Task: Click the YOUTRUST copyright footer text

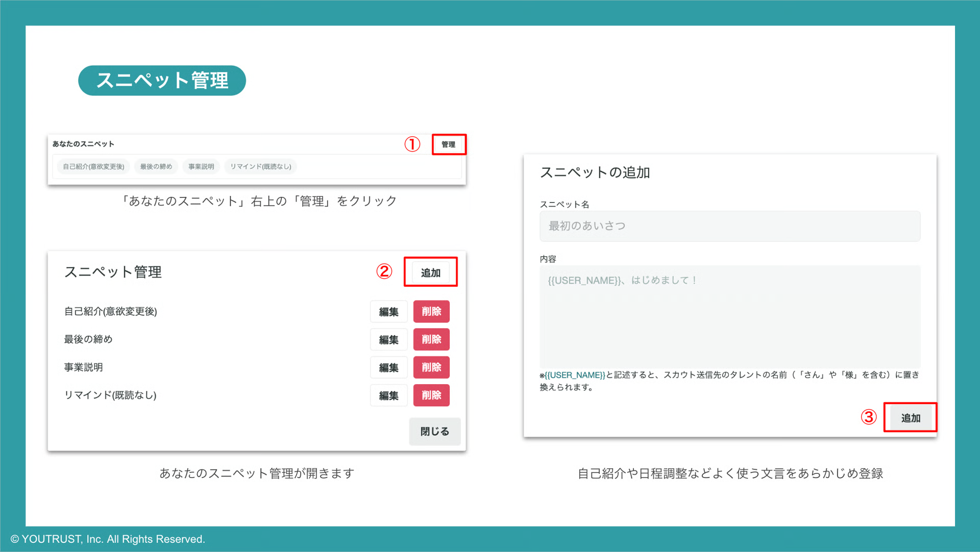Action: (x=108, y=539)
